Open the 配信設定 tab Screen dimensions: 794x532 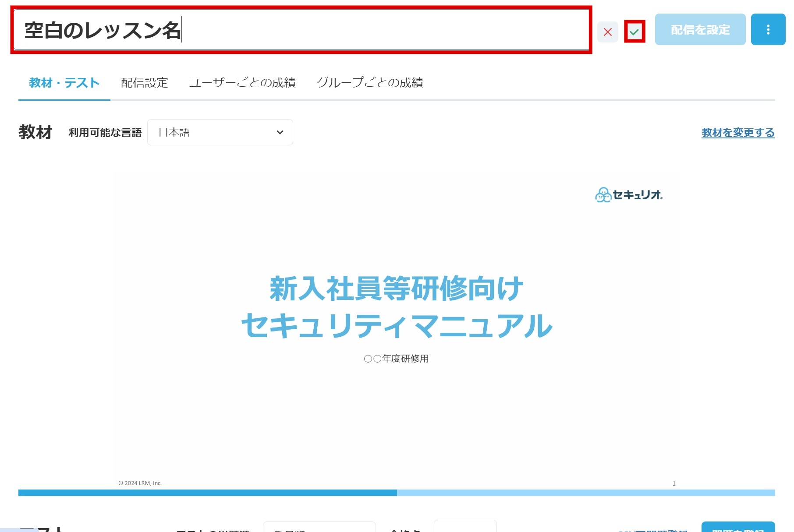(145, 83)
